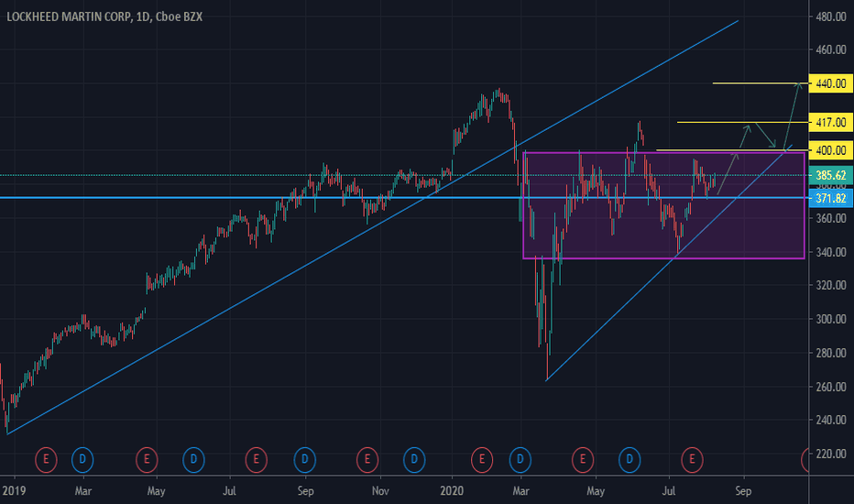Click the rightmost Sep label on the time axis
This screenshot has height=504, width=854.
(743, 491)
